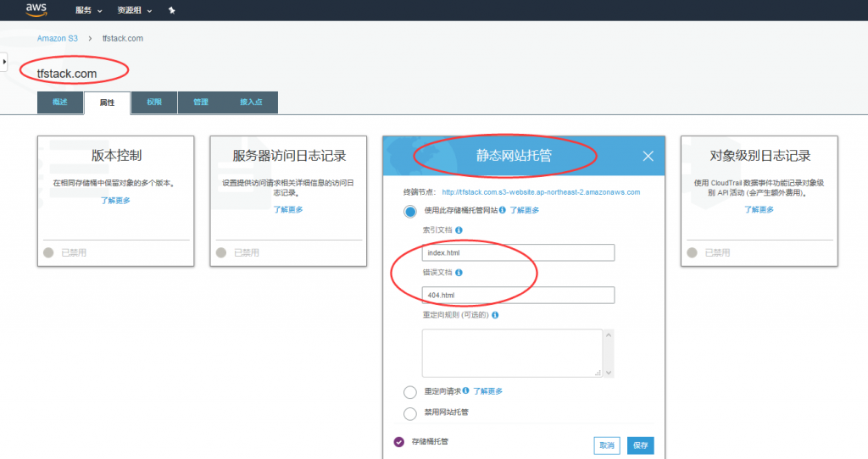Click tfstack.com in the breadcrumb

(123, 38)
